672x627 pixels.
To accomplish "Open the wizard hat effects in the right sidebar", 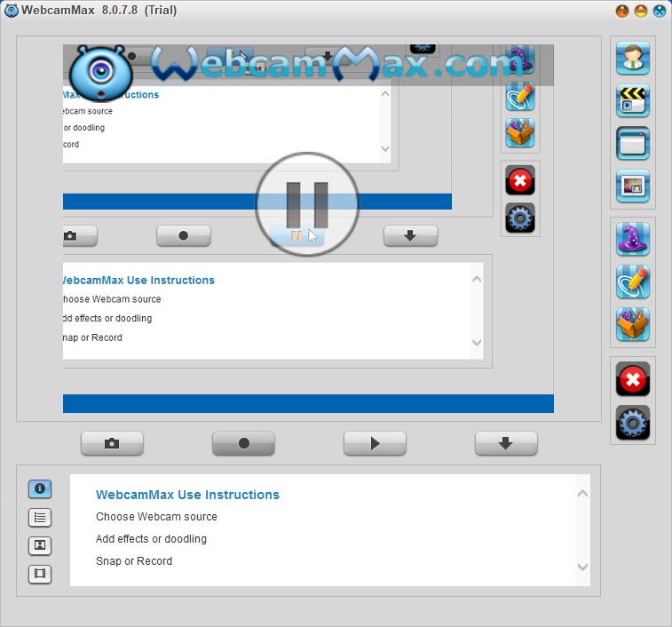I will [633, 239].
